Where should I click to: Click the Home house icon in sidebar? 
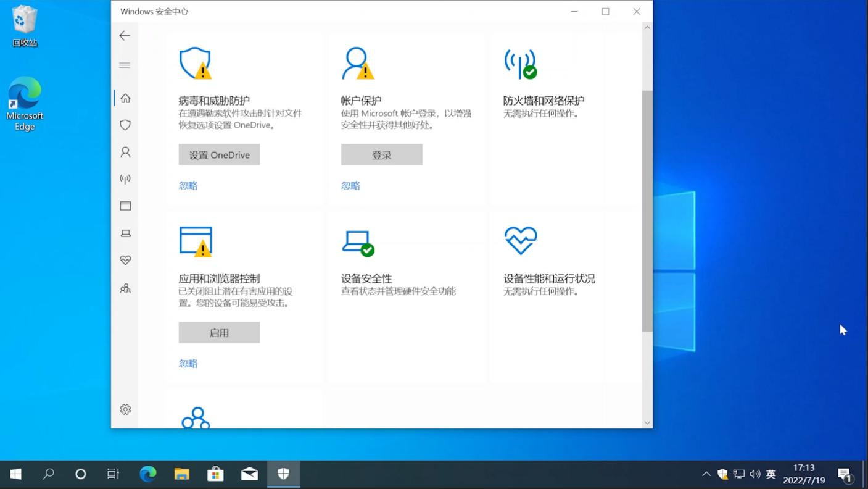coord(125,98)
